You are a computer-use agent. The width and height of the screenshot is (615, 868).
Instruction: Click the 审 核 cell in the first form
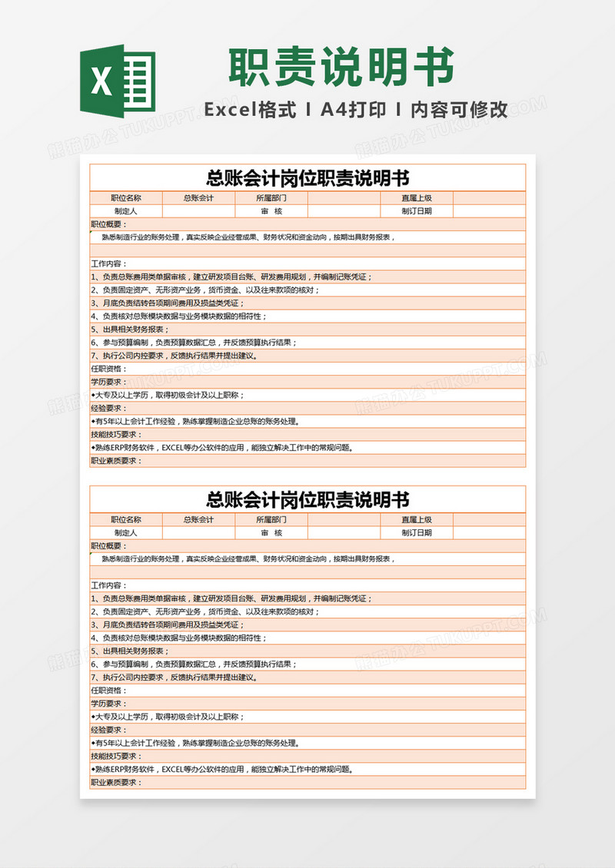tap(271, 211)
